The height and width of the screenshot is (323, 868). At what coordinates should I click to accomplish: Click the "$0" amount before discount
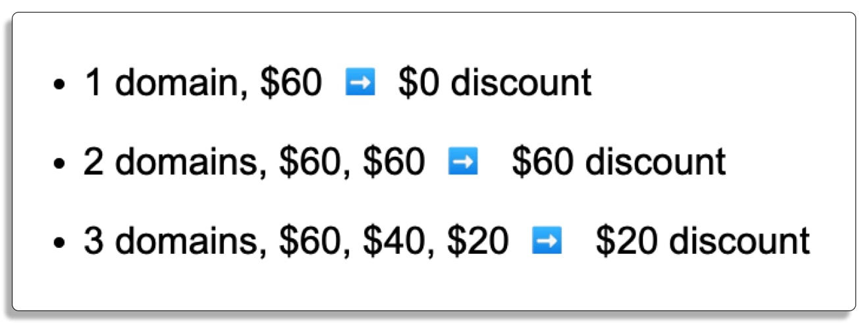coord(419,84)
